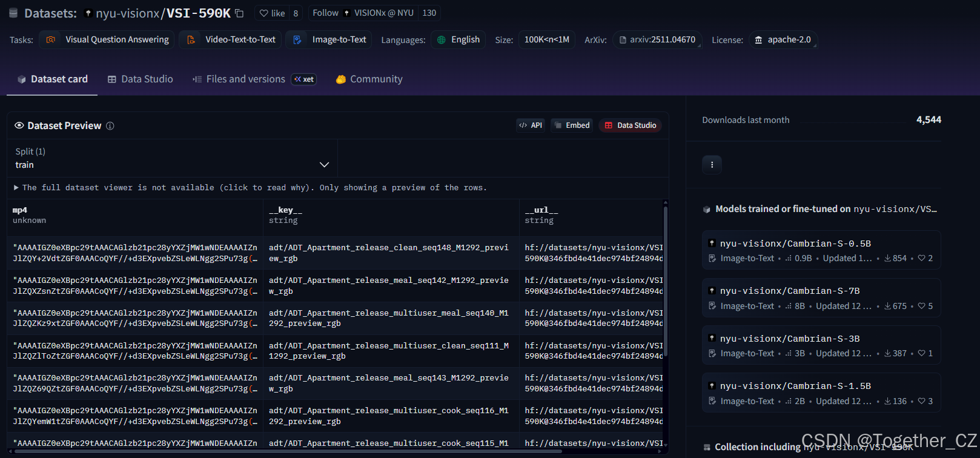Click Downloads last month value 4,544

(929, 120)
